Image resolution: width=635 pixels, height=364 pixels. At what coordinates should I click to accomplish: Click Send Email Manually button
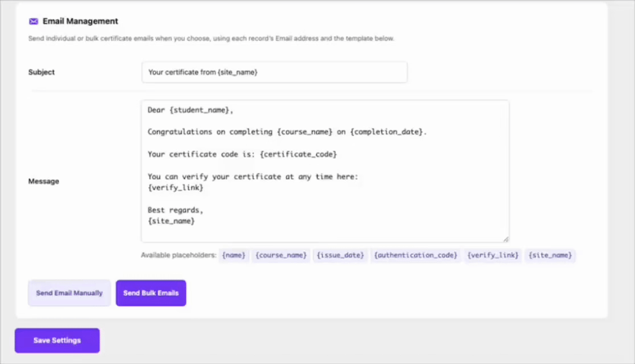tap(69, 293)
